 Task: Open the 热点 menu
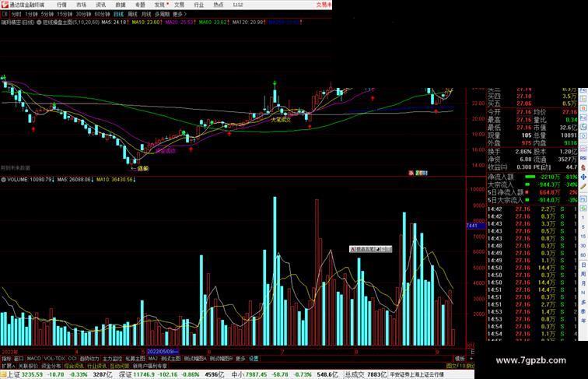click(219, 5)
